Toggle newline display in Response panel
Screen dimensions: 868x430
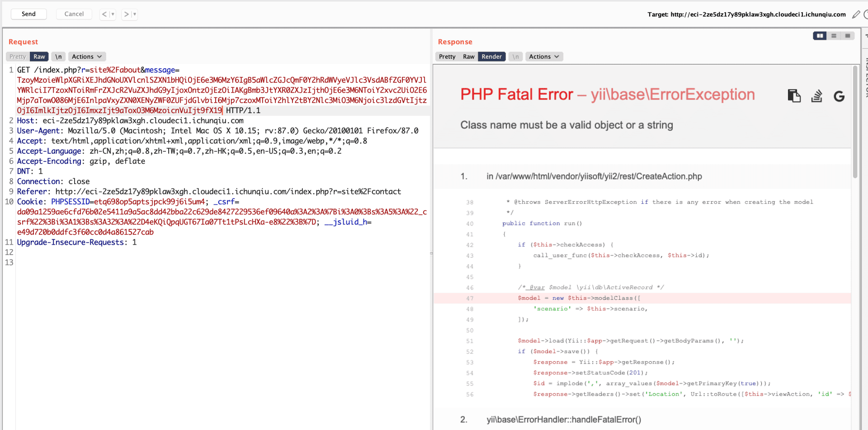click(x=516, y=57)
